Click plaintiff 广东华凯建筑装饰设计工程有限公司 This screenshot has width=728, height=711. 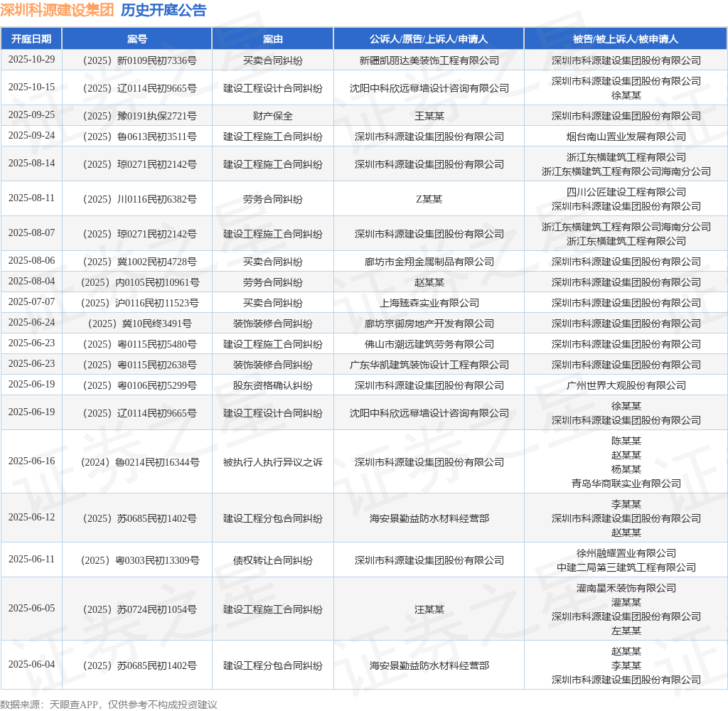pos(429,365)
